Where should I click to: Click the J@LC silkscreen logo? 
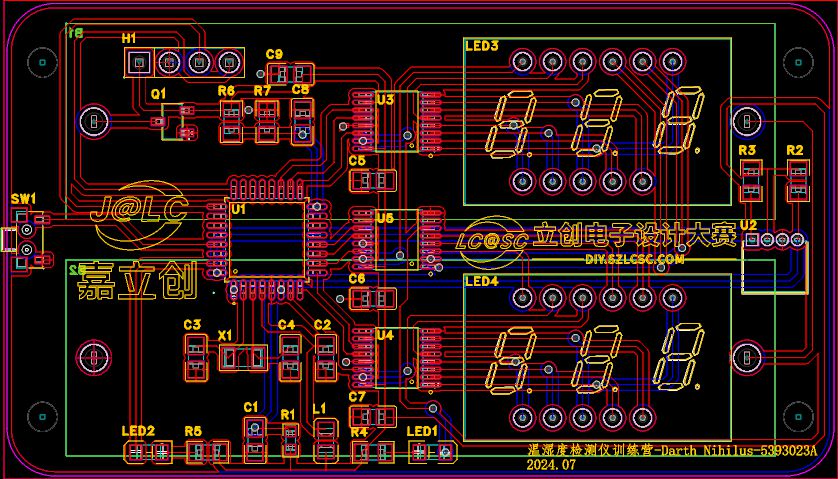(139, 215)
